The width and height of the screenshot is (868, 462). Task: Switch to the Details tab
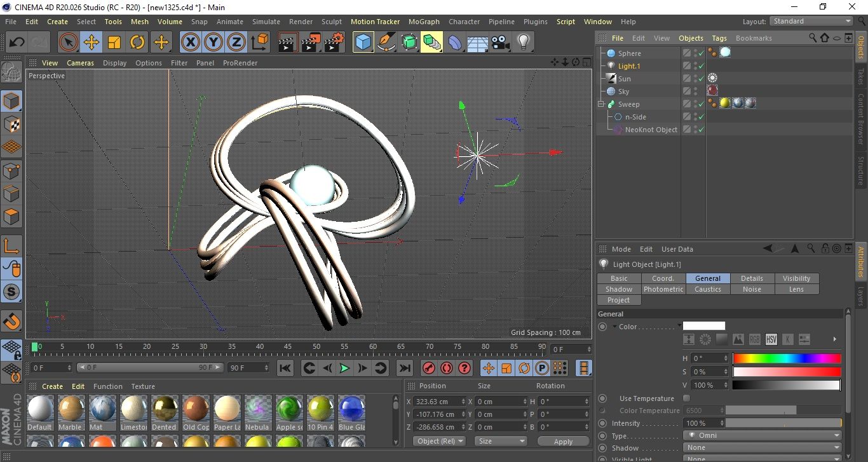752,278
